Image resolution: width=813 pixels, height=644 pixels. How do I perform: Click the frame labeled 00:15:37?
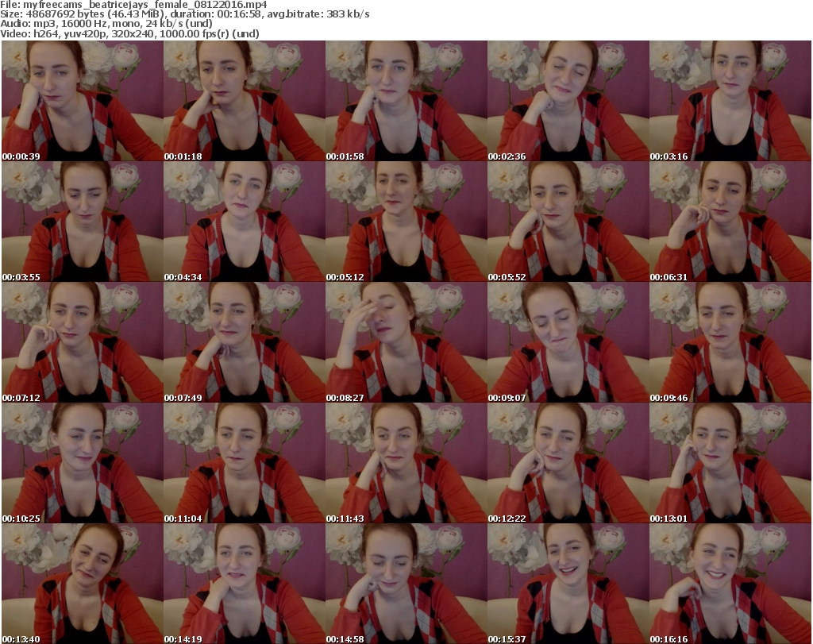point(568,584)
